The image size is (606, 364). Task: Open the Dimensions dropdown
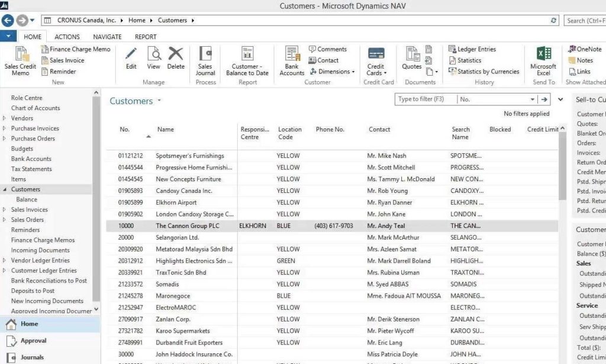(332, 72)
